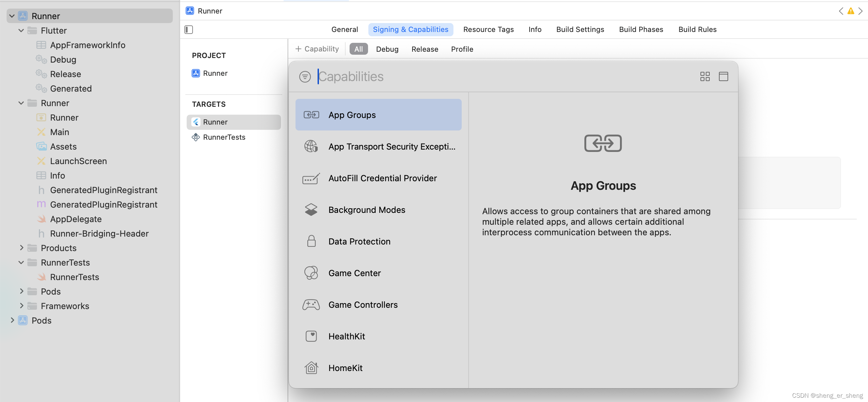The image size is (868, 402).
Task: Click Background Modes layers icon
Action: click(311, 210)
